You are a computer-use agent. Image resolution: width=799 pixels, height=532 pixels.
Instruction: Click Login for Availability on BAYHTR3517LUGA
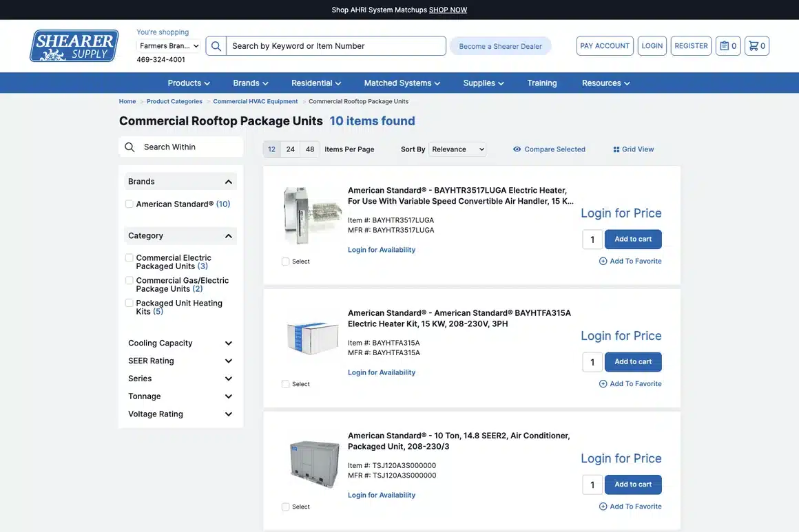382,250
